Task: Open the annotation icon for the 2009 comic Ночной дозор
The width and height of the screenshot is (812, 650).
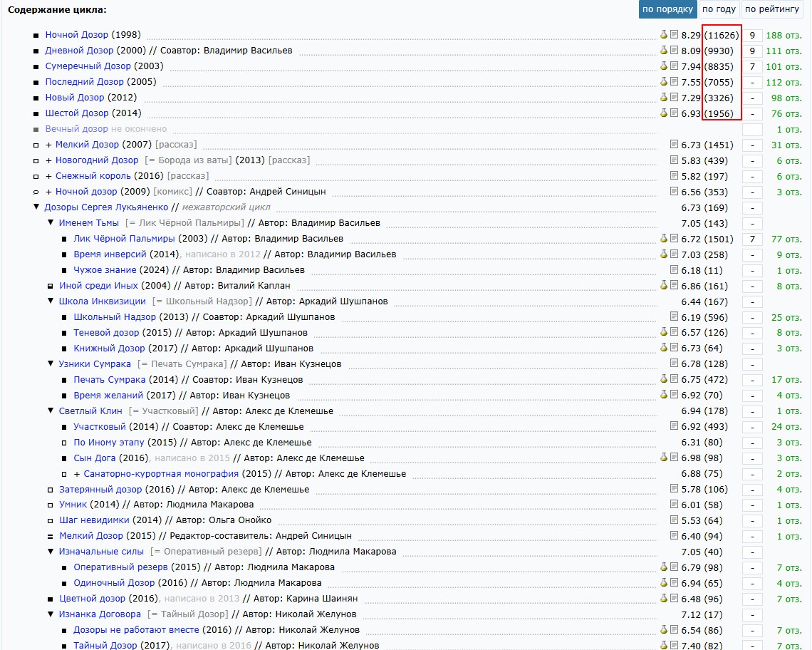Action: click(x=674, y=191)
